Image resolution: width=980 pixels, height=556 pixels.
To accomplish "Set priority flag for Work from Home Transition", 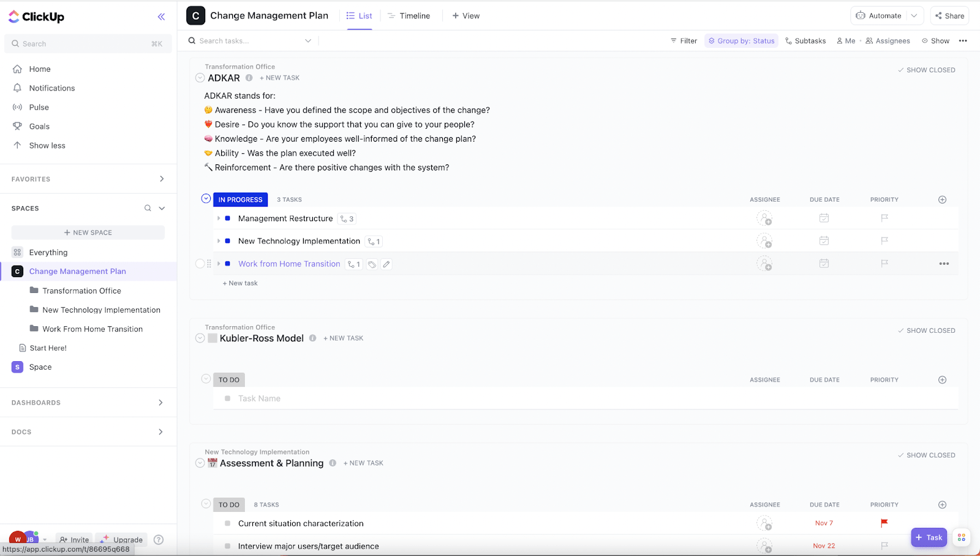I will (884, 264).
